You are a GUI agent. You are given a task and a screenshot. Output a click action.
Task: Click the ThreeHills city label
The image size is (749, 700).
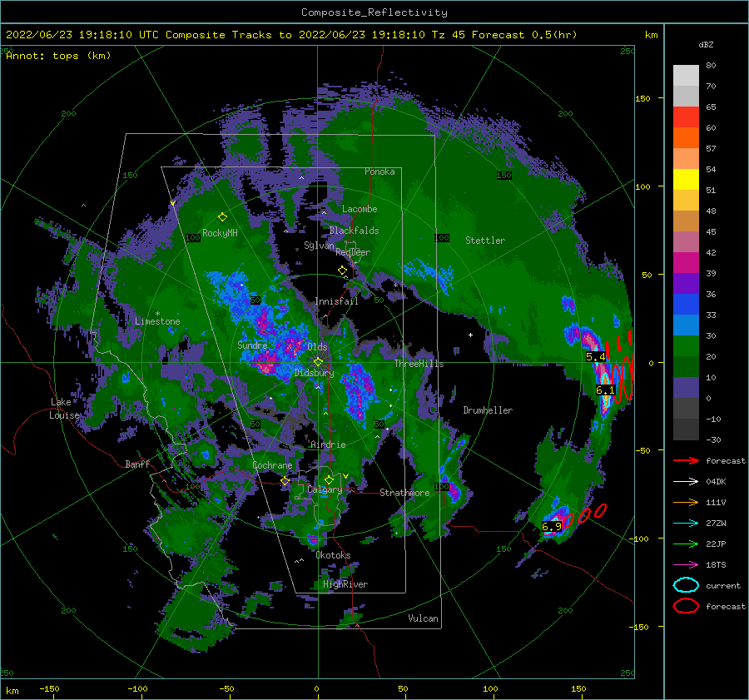(419, 364)
